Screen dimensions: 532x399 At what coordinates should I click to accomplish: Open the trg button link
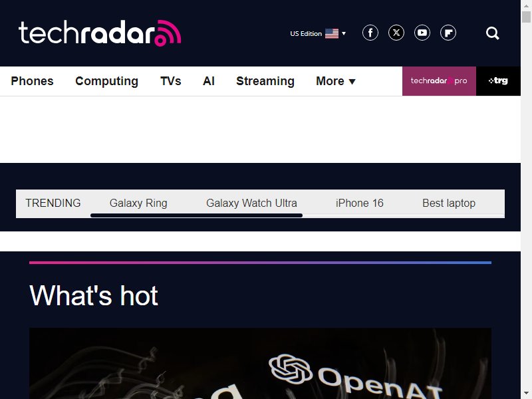pos(498,81)
